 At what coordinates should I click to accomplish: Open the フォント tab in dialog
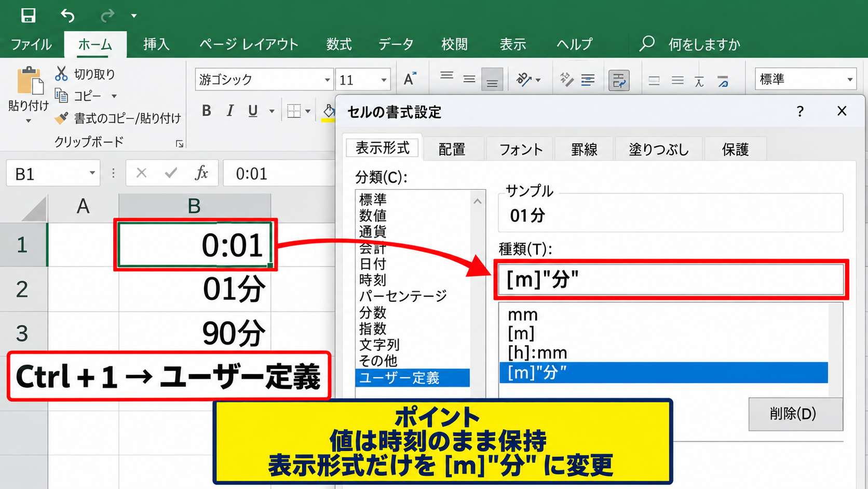[521, 149]
